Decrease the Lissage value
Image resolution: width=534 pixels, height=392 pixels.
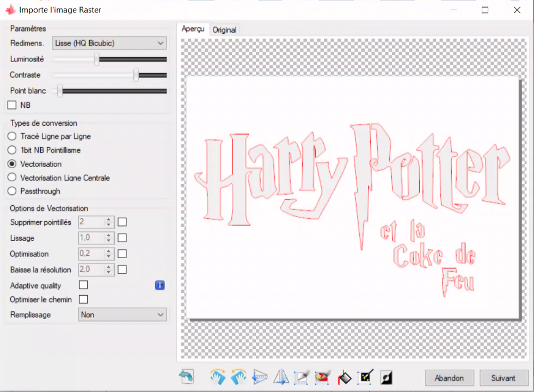[x=108, y=241]
